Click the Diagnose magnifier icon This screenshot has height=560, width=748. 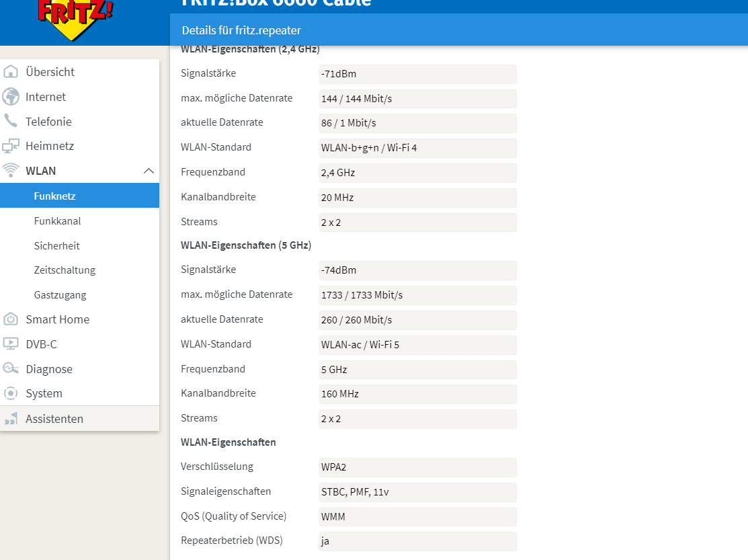[x=11, y=368]
